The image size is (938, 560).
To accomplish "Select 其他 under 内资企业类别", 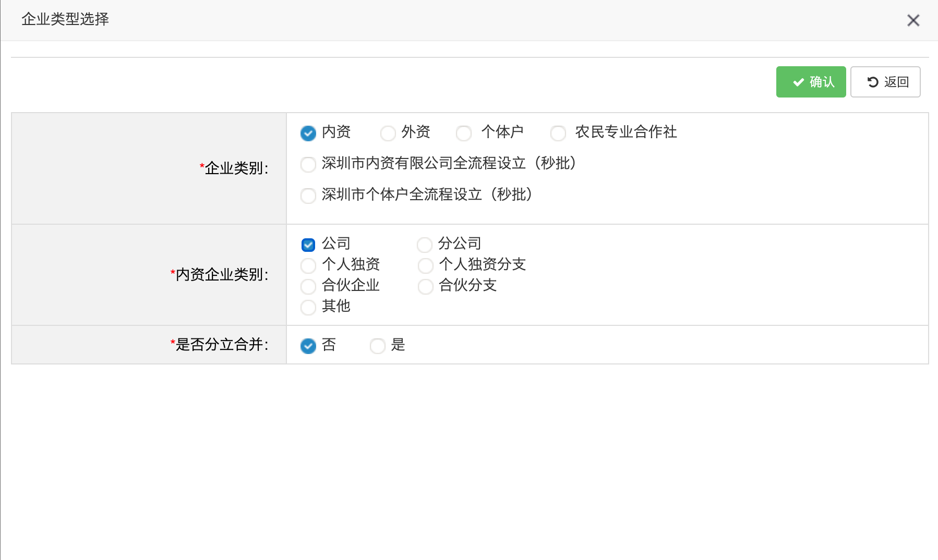I will (308, 307).
